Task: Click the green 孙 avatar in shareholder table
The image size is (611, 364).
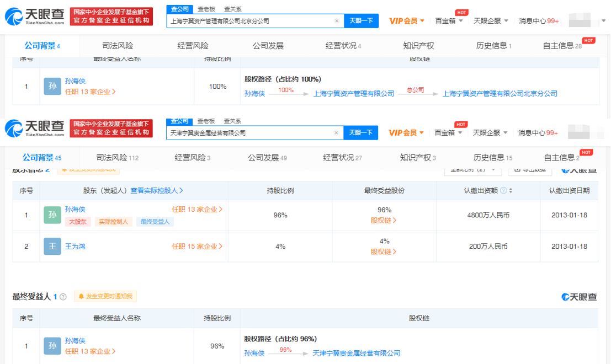Action: [x=52, y=215]
